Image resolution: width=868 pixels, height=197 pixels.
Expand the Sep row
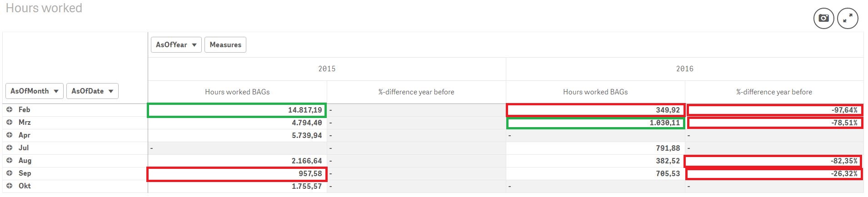pyautogui.click(x=9, y=173)
